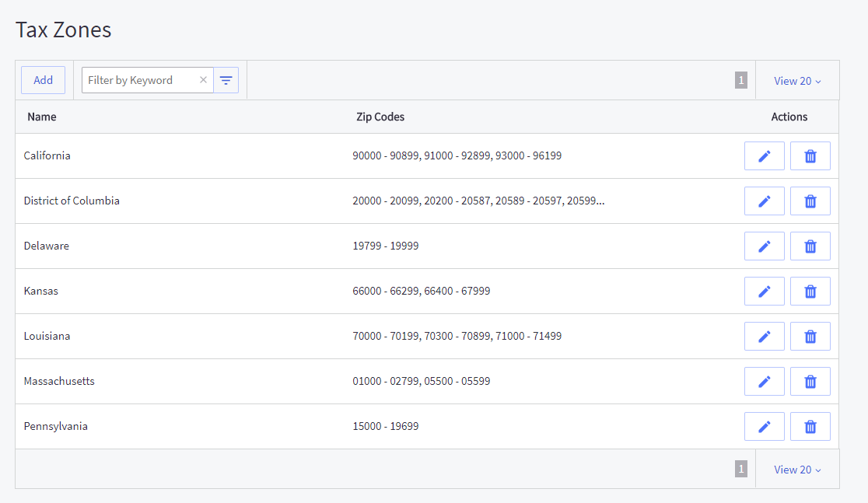This screenshot has height=503, width=868.
Task: Edit the District of Columbia zone
Action: (764, 201)
